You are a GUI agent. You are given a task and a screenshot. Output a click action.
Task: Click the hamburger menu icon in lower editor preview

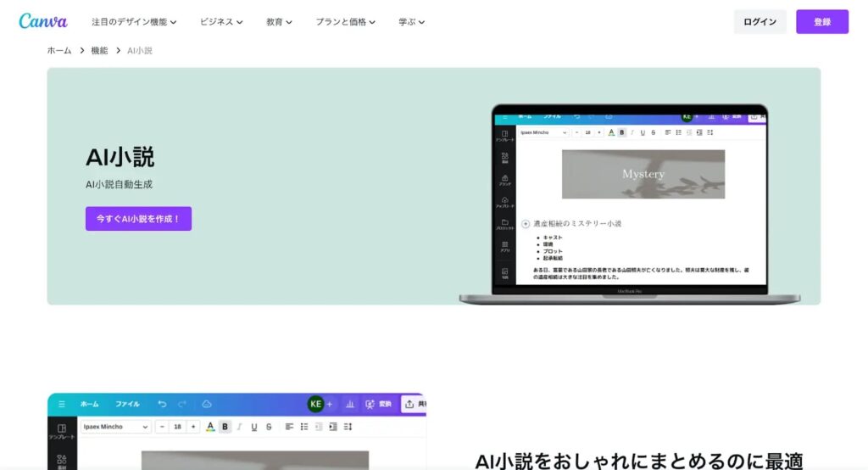pos(61,404)
